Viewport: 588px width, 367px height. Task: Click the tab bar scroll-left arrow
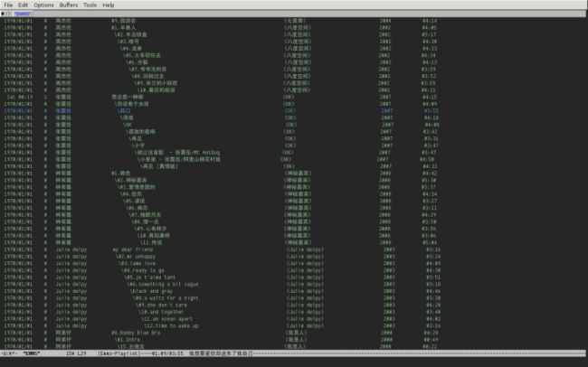coord(6,14)
